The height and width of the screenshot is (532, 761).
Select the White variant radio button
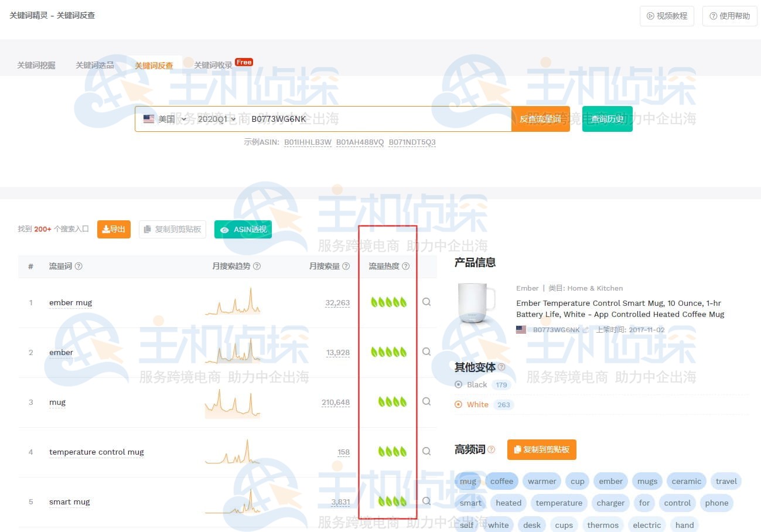(x=459, y=404)
